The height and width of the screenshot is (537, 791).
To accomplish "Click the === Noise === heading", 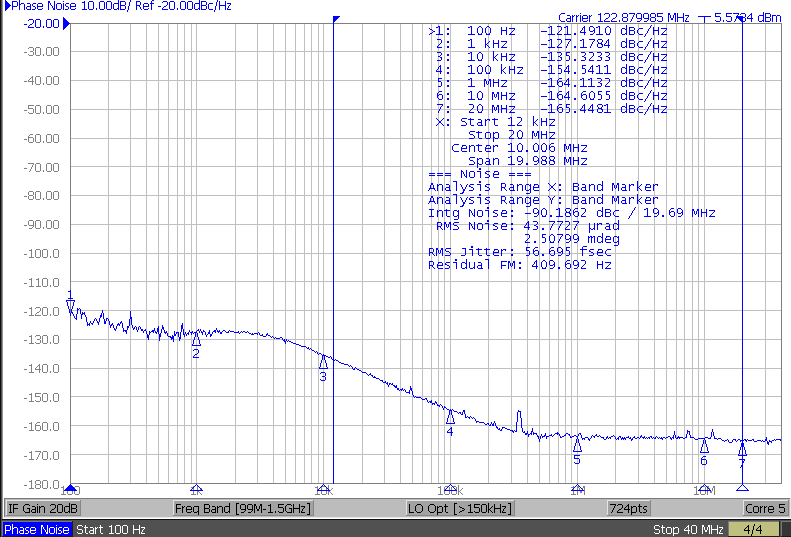I will point(479,174).
